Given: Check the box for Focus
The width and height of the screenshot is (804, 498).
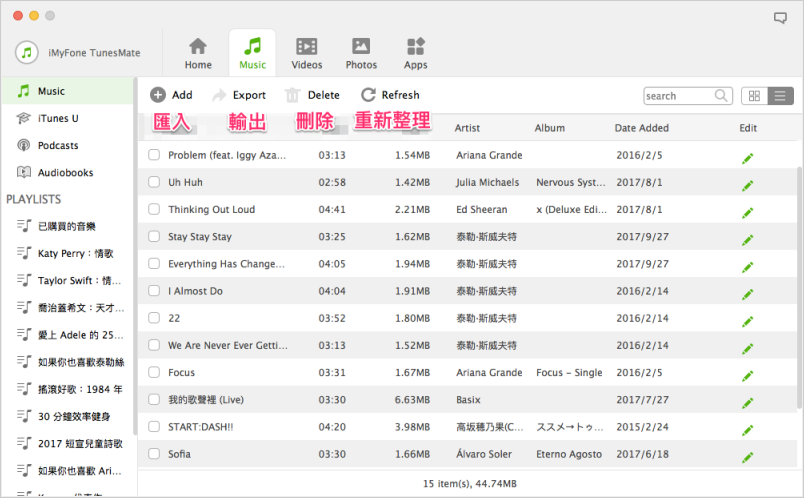Looking at the screenshot, I should tap(154, 372).
